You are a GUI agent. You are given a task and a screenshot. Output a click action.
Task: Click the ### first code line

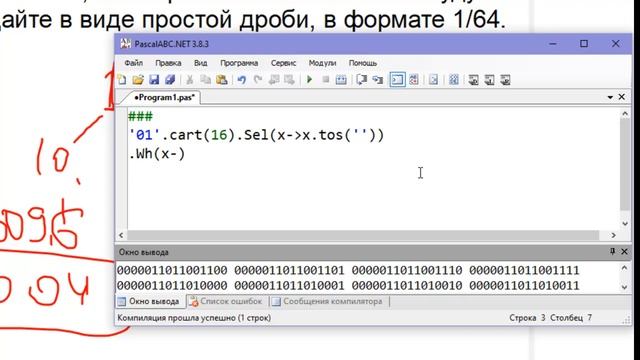coord(140,117)
